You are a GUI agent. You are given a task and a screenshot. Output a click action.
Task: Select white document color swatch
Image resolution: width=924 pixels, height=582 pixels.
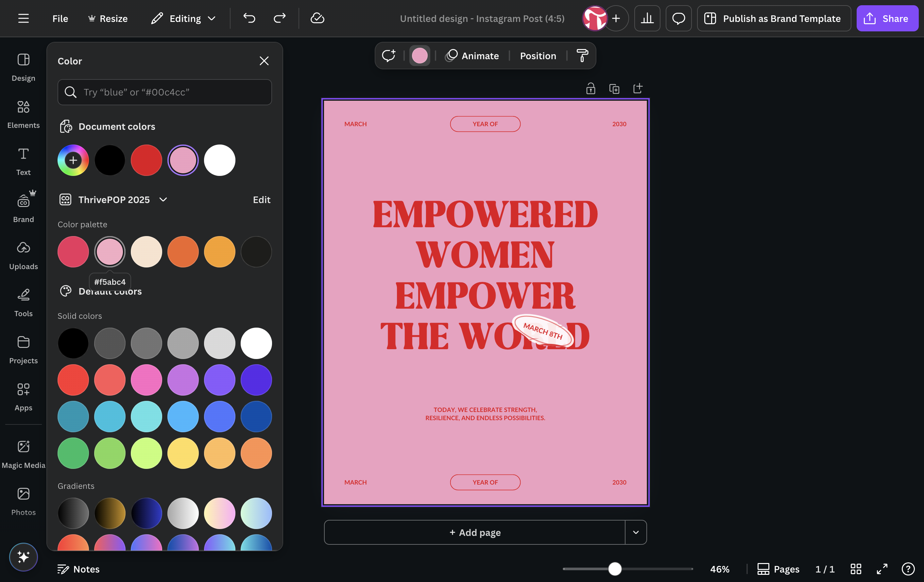point(219,160)
